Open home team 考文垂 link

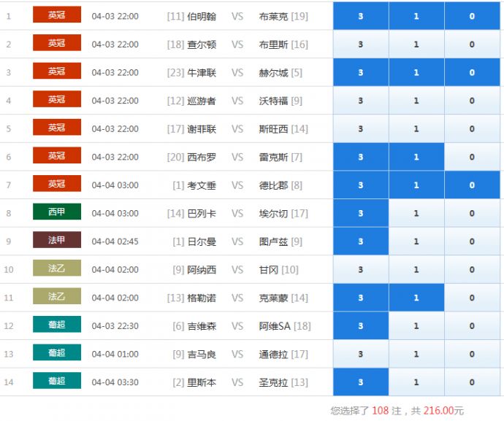click(202, 185)
